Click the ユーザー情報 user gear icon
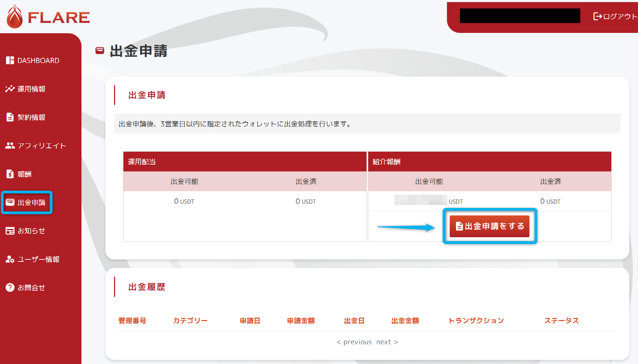Screen dimensions: 638x364 coord(10,259)
